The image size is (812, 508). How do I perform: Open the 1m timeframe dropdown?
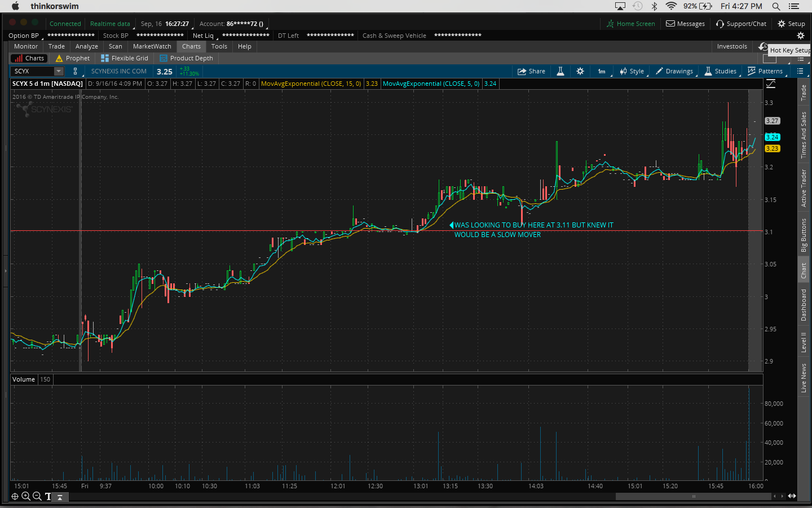click(x=602, y=71)
